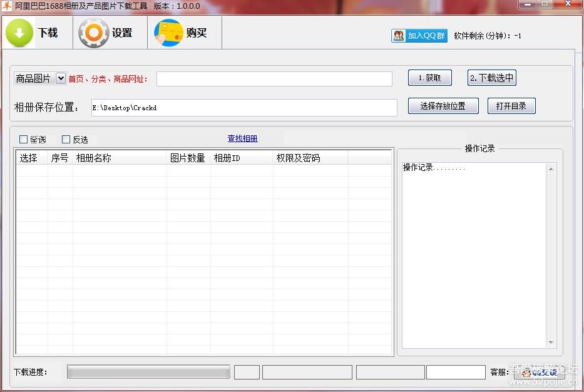Click the log scrollbar down arrow
The width and height of the screenshot is (584, 392).
tap(551, 342)
